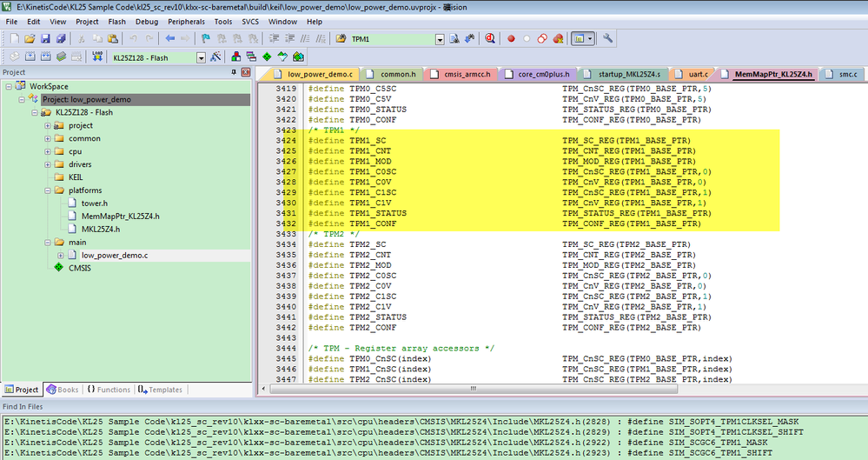Open the Configuration wrench
The image size is (868, 460).
[608, 39]
